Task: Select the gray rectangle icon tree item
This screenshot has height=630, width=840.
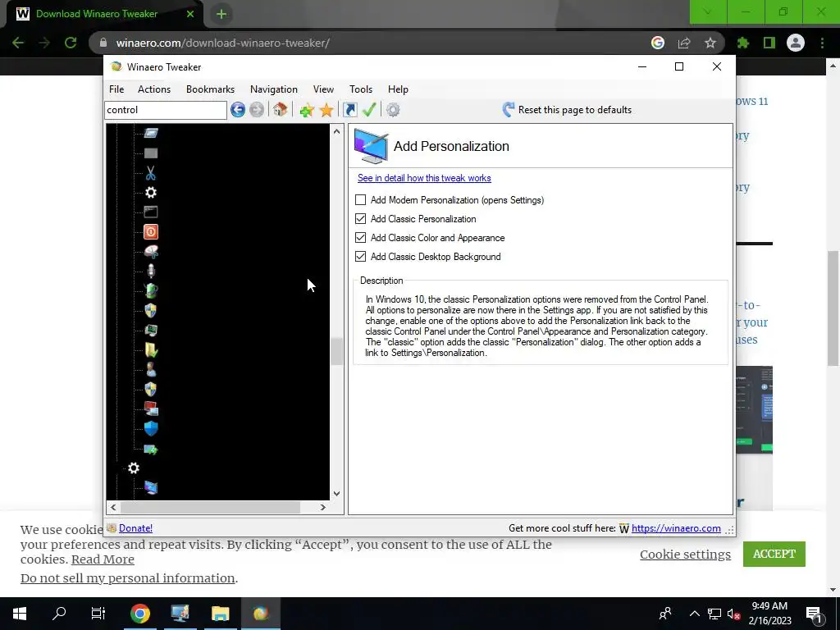Action: click(151, 153)
